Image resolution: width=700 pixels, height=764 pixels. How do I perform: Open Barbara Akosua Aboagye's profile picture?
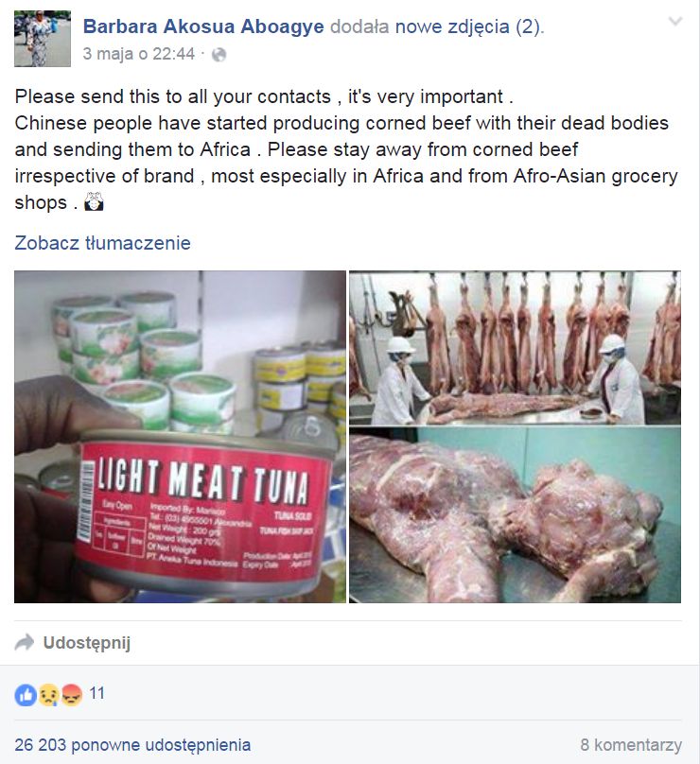click(x=43, y=39)
